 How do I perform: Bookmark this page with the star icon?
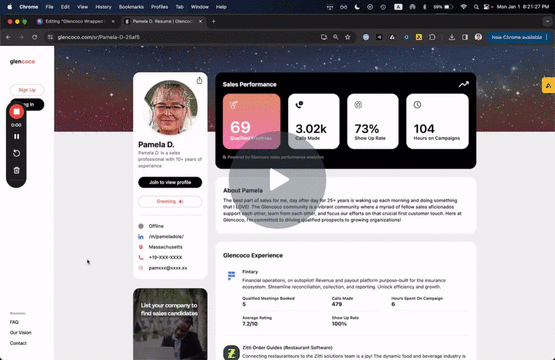[348, 37]
